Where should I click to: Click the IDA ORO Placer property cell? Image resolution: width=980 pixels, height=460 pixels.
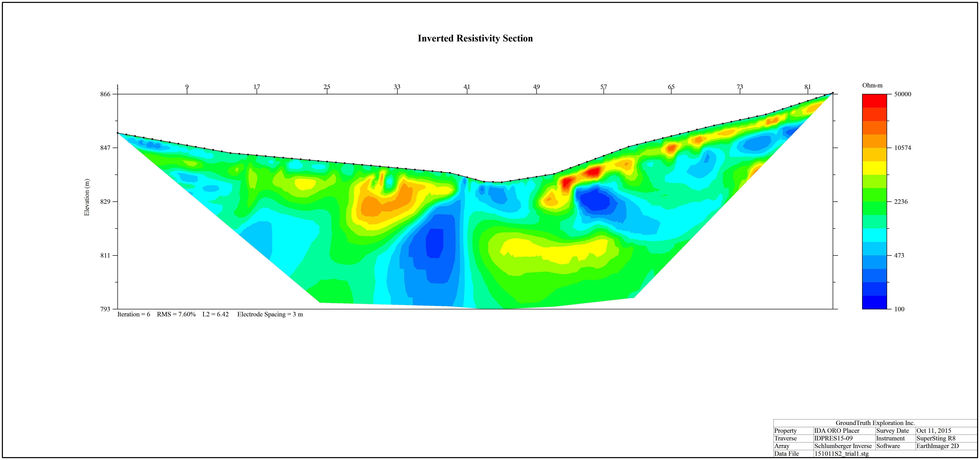point(837,431)
